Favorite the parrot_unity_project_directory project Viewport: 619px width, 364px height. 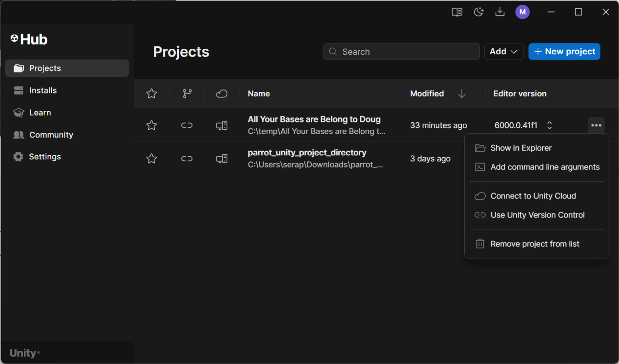152,159
